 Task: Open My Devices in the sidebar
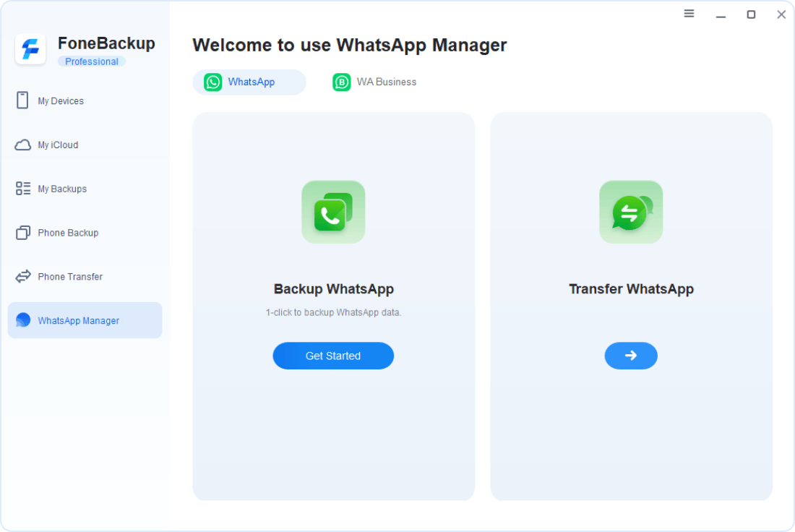[x=85, y=100]
